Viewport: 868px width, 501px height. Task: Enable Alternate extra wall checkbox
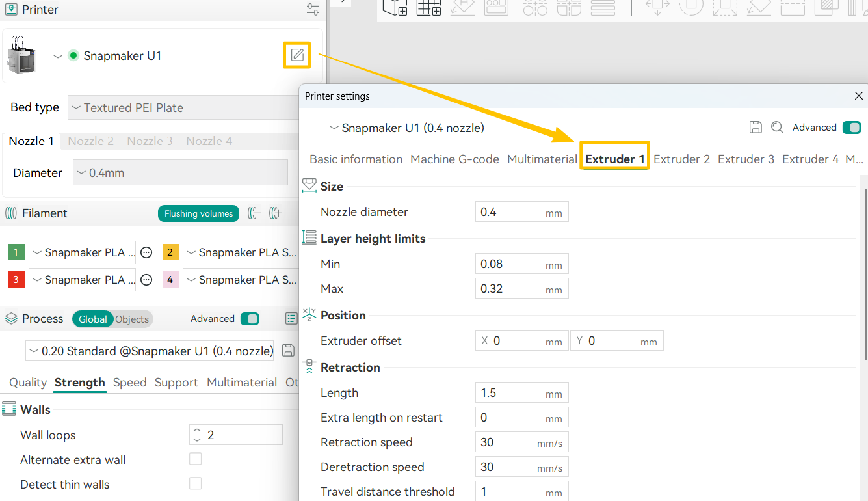pyautogui.click(x=195, y=459)
